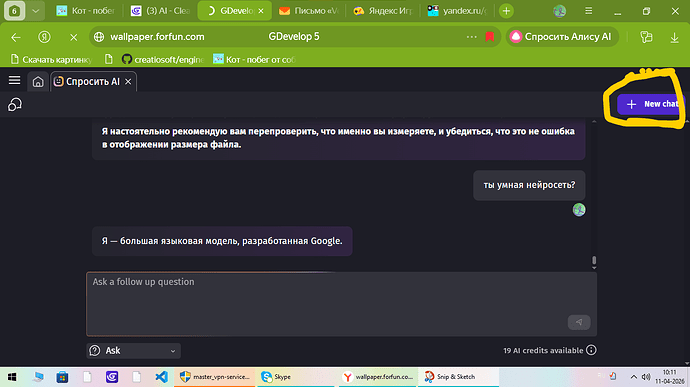Open Скачать картинку bookmark

[x=51, y=59]
